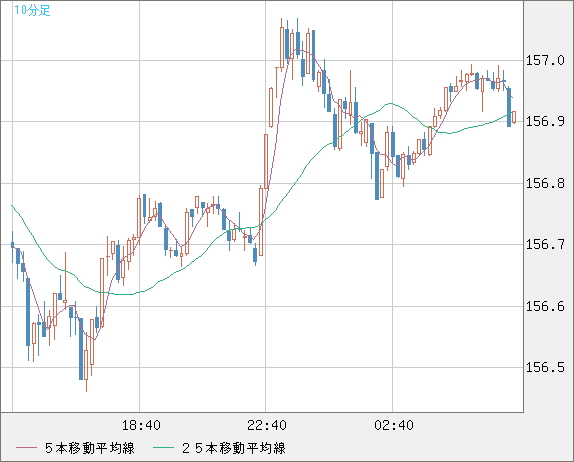
Task: Click the 157.0 price axis label
Action: point(545,60)
